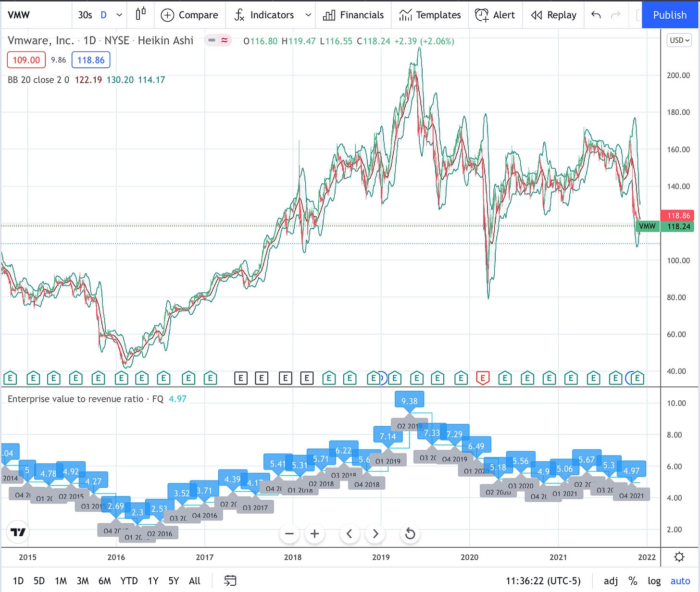This screenshot has width=700, height=592.
Task: Select the 5D time range
Action: 39,581
